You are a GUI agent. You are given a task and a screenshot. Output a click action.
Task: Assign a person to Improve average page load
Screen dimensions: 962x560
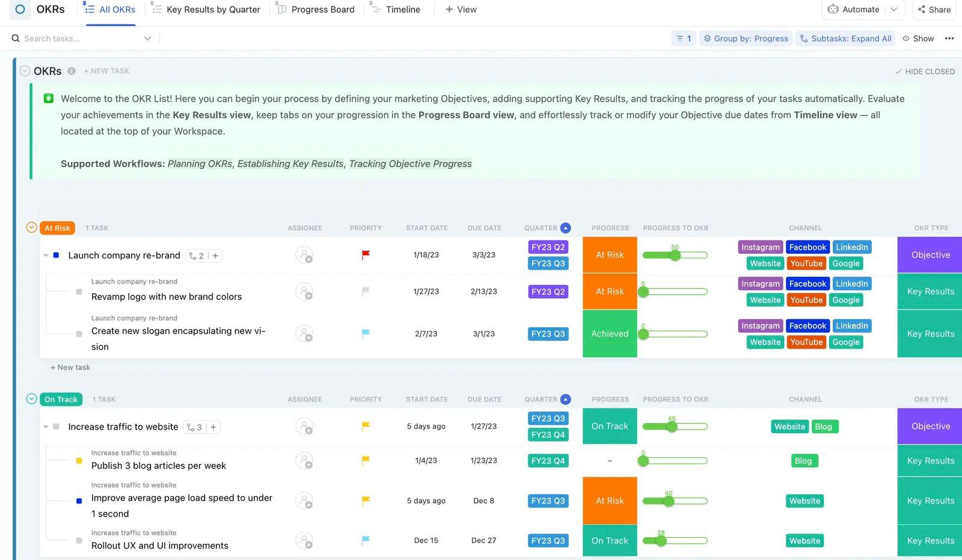tap(304, 501)
